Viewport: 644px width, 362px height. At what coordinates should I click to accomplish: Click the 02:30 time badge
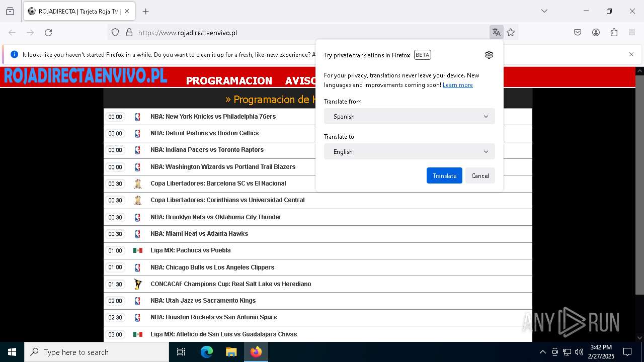click(115, 317)
